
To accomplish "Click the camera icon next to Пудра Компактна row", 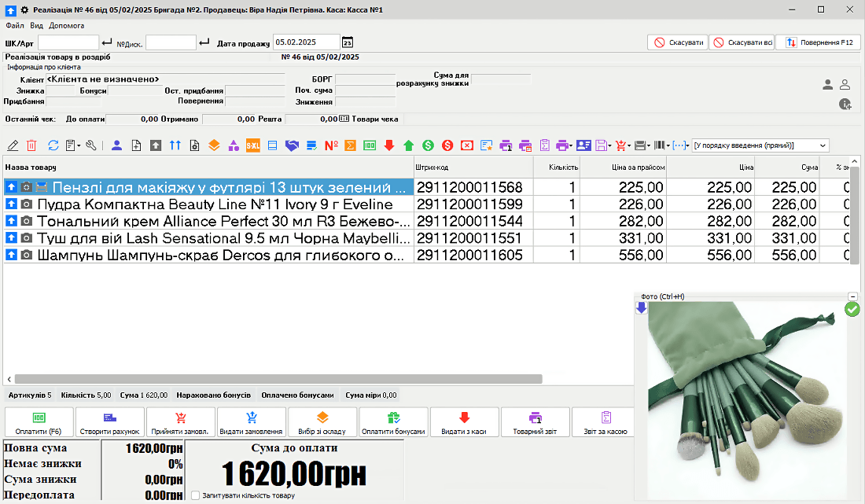I will click(26, 203).
